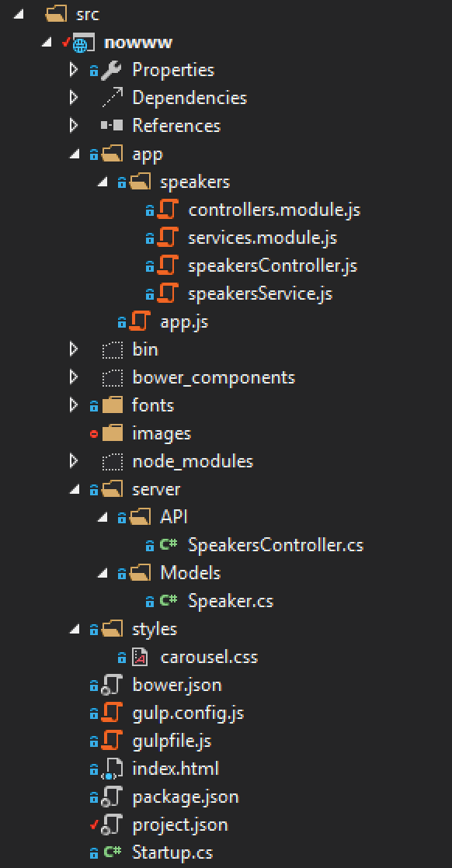The image size is (452, 868).
Task: Click the node_modules dotted folder icon
Action: [x=113, y=461]
